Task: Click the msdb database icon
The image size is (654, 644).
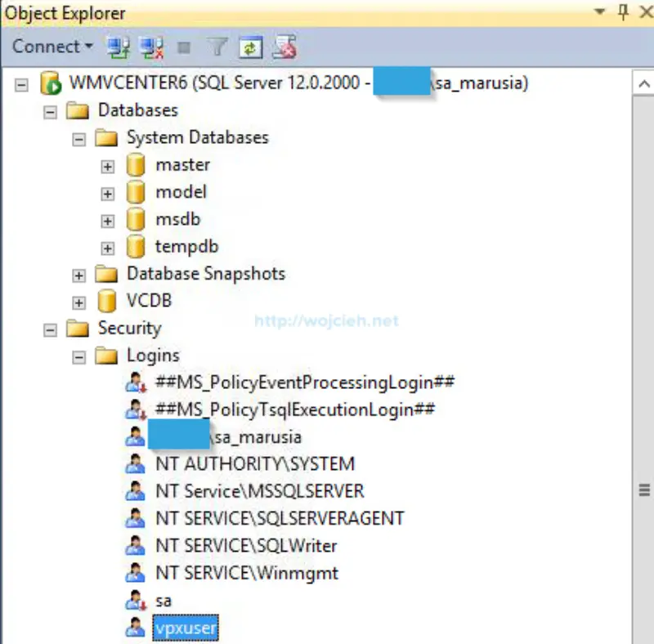Action: click(136, 219)
